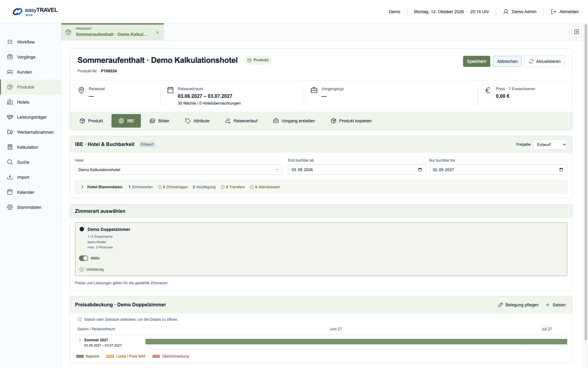Open Demo Admin user profile

520,12
